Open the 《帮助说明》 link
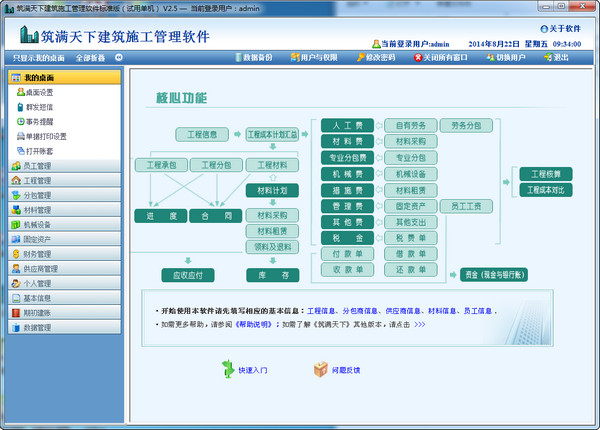 click(x=254, y=324)
